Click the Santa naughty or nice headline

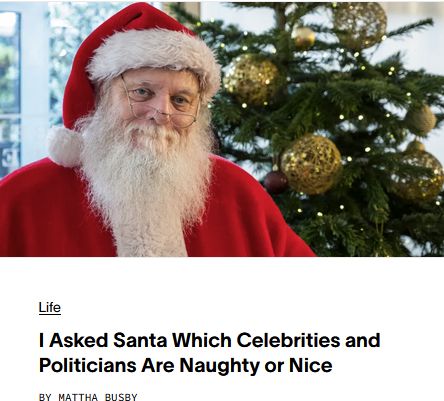click(209, 353)
